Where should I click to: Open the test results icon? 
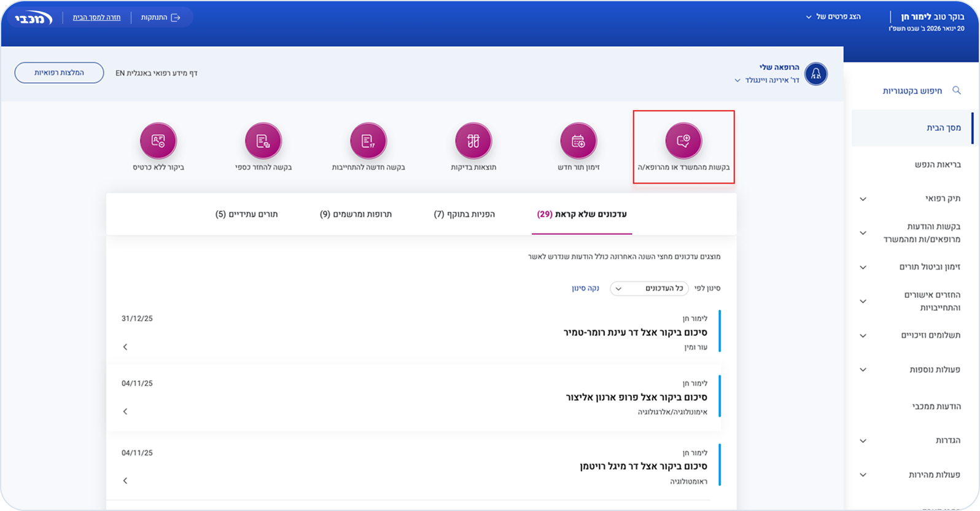click(473, 141)
